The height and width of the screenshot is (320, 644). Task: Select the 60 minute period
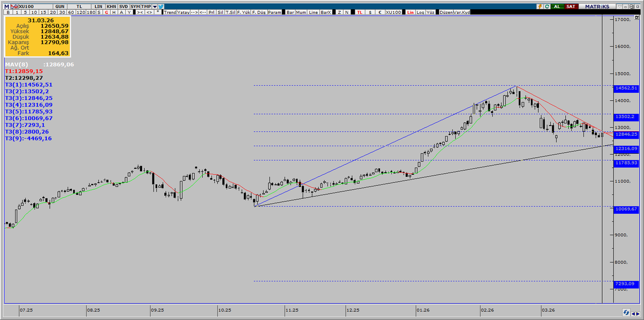click(71, 12)
